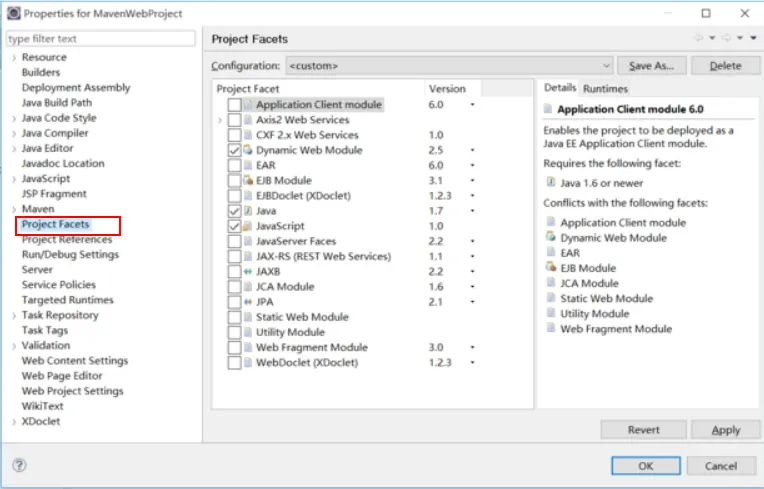Click the JavaServer Faces facet icon
The image size is (764, 489).
coord(248,241)
